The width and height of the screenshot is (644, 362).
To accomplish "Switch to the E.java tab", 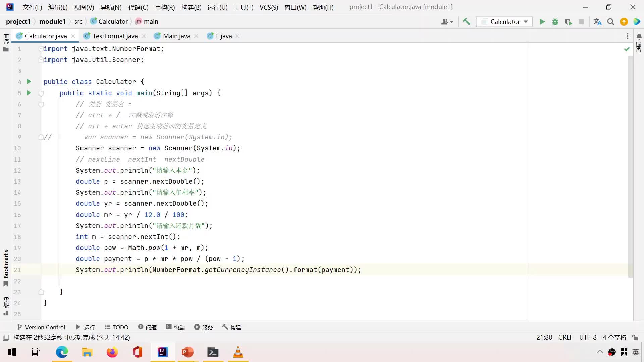I will point(224,36).
